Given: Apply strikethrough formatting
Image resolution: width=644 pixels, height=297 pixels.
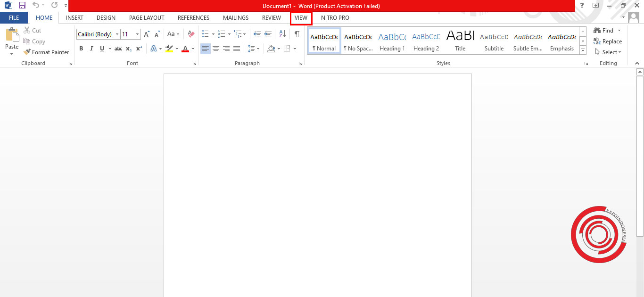Looking at the screenshot, I should click(x=118, y=48).
